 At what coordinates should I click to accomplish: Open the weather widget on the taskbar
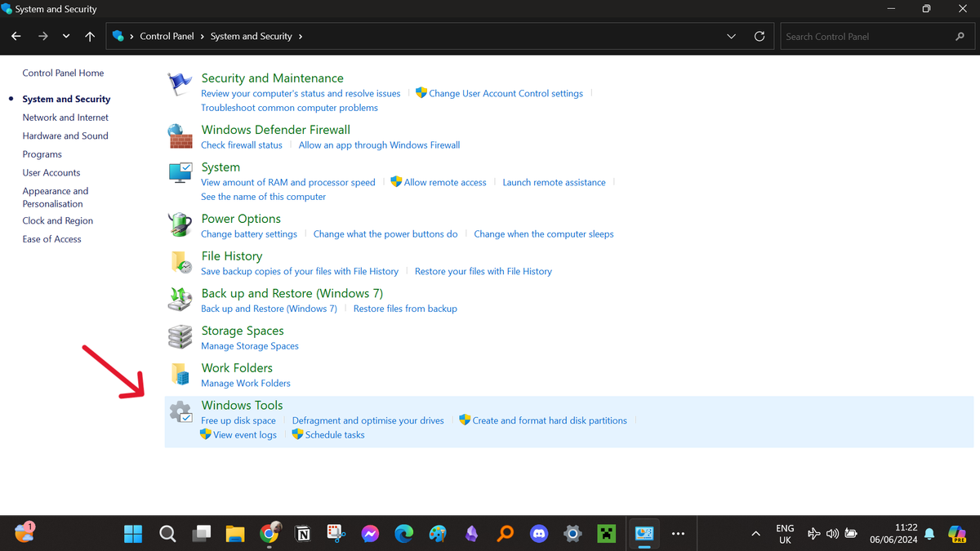pyautogui.click(x=24, y=533)
